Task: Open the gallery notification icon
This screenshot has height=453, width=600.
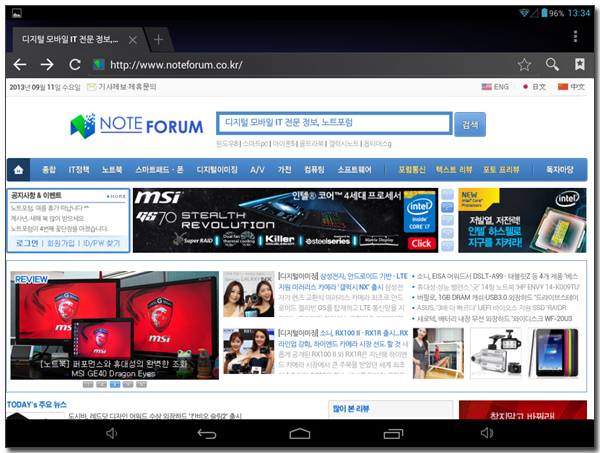Action: point(16,14)
